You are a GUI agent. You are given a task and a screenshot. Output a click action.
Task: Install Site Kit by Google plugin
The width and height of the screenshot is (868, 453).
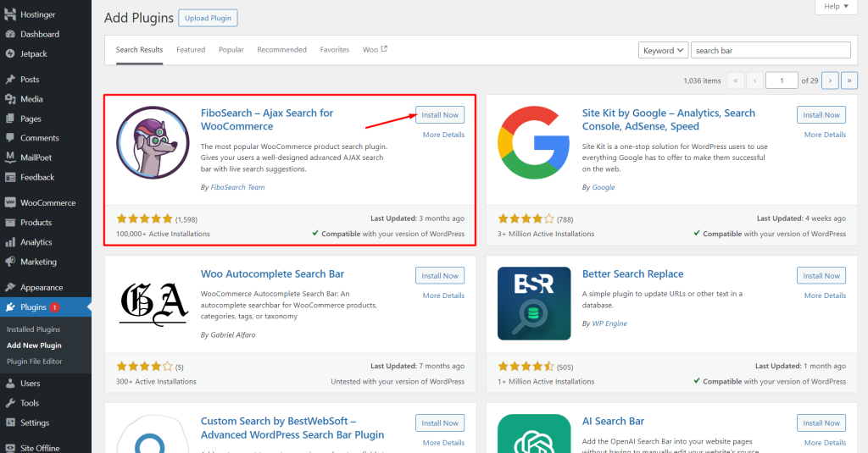821,115
